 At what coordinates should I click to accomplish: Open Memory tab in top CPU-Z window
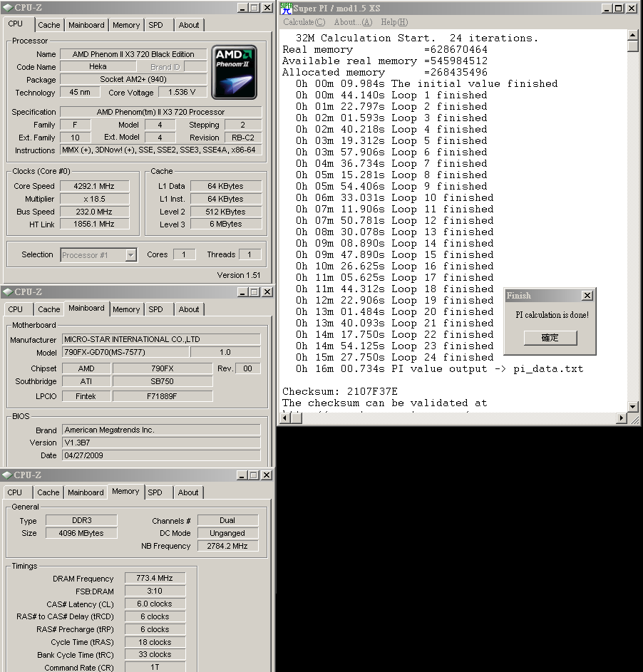(x=126, y=25)
